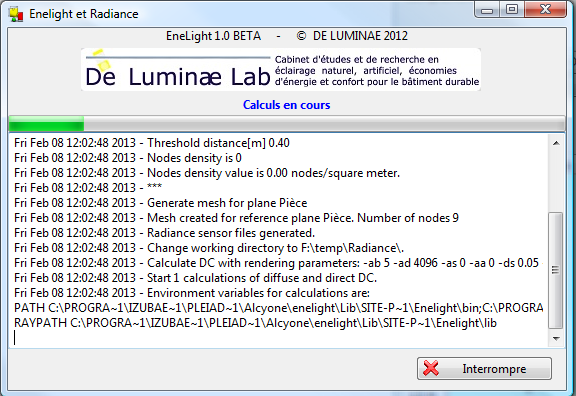Click the log scrollbar thumb

click(555, 270)
